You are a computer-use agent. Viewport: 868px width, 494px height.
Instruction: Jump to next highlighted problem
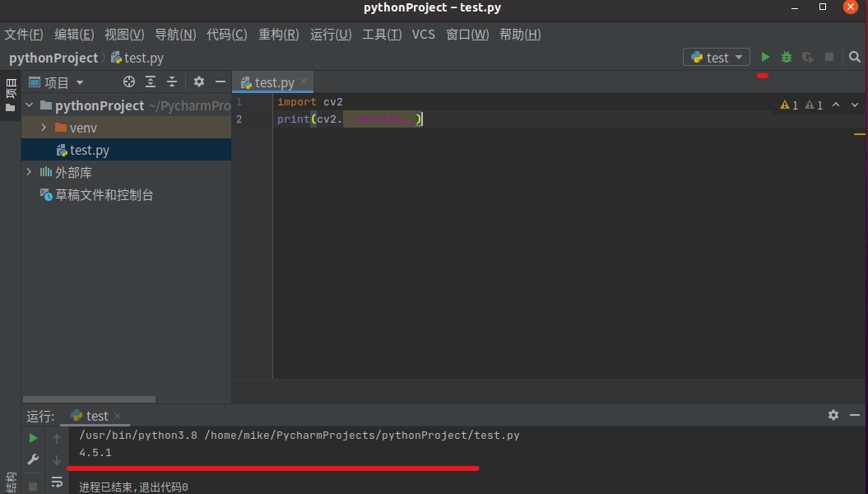pos(855,105)
